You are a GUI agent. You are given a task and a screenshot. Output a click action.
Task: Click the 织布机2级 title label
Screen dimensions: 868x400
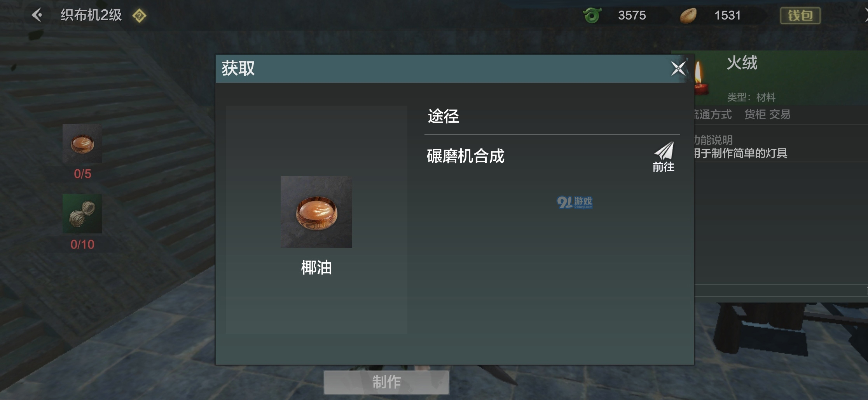coord(91,16)
